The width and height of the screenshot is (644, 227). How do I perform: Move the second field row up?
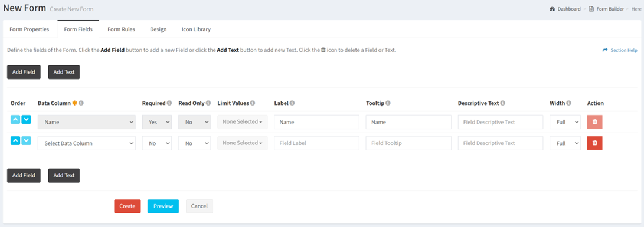(x=15, y=141)
